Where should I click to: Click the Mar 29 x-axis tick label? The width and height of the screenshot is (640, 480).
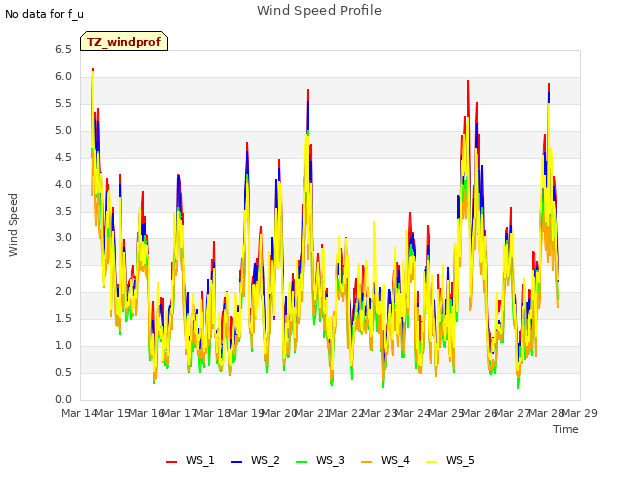tap(580, 413)
